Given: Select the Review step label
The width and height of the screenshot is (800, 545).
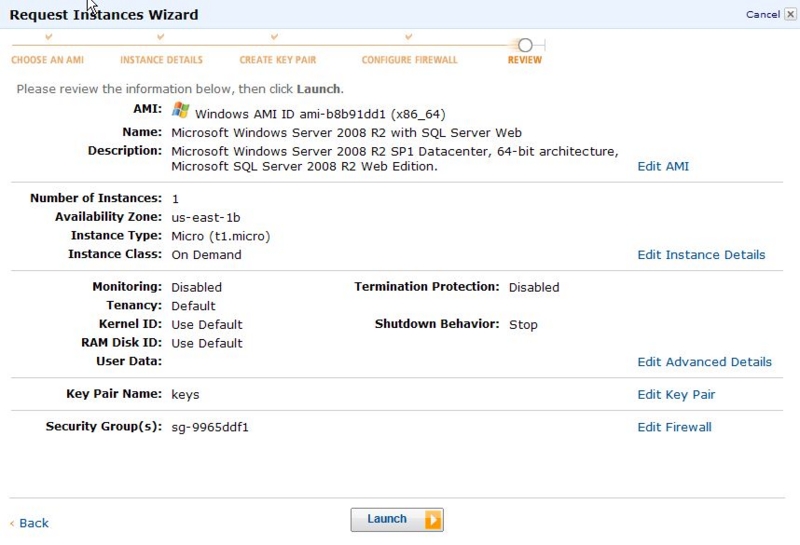Looking at the screenshot, I should click(524, 60).
